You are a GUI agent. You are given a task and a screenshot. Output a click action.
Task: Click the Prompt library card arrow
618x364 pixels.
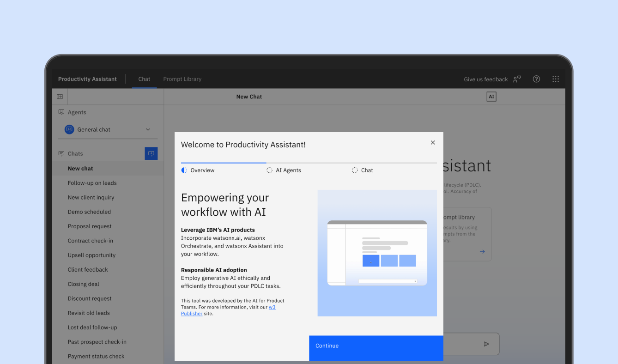(x=482, y=252)
